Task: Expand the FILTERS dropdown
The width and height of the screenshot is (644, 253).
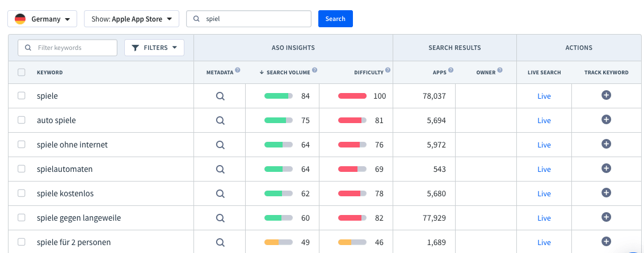Action: point(154,48)
